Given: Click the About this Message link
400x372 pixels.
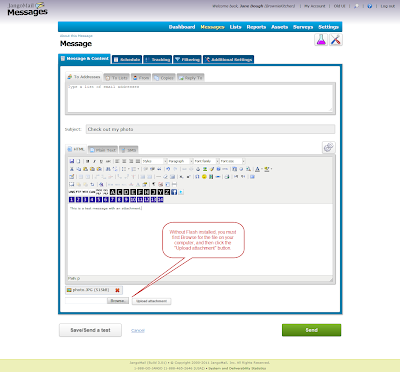Looking at the screenshot, I should tap(76, 36).
